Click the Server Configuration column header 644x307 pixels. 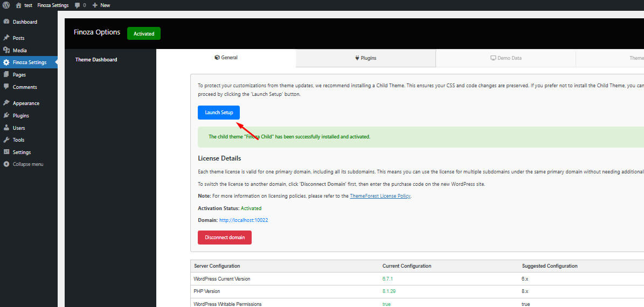coord(217,266)
